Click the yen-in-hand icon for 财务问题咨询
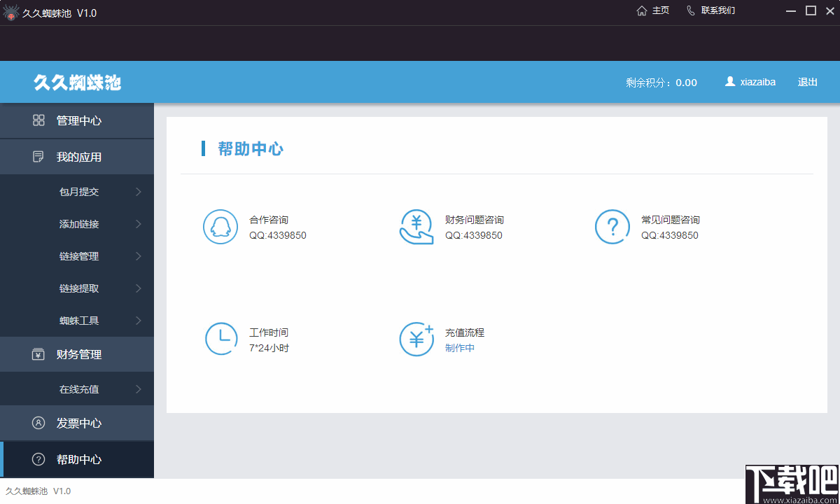Viewport: 840px width, 504px height. 416,227
